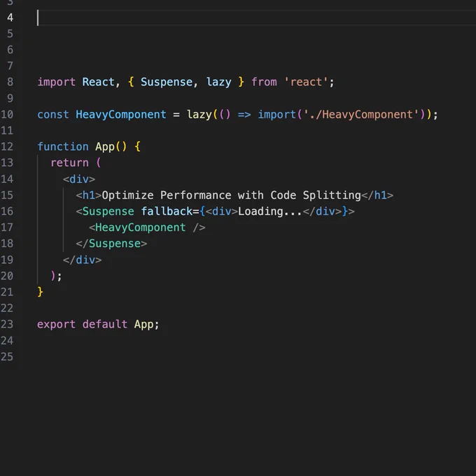Select the capitalized "React" identifier on line 8
Image resolution: width=476 pixels, height=476 pixels.
click(99, 82)
